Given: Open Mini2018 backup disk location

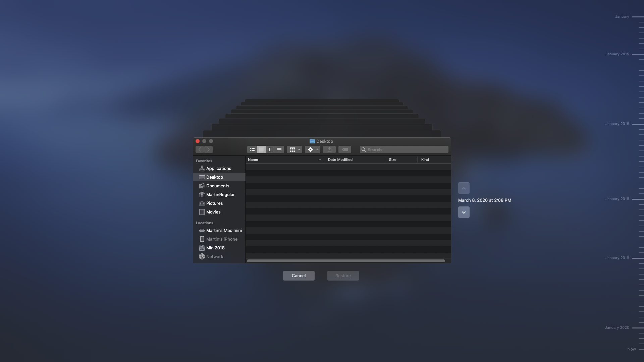Looking at the screenshot, I should click(215, 248).
